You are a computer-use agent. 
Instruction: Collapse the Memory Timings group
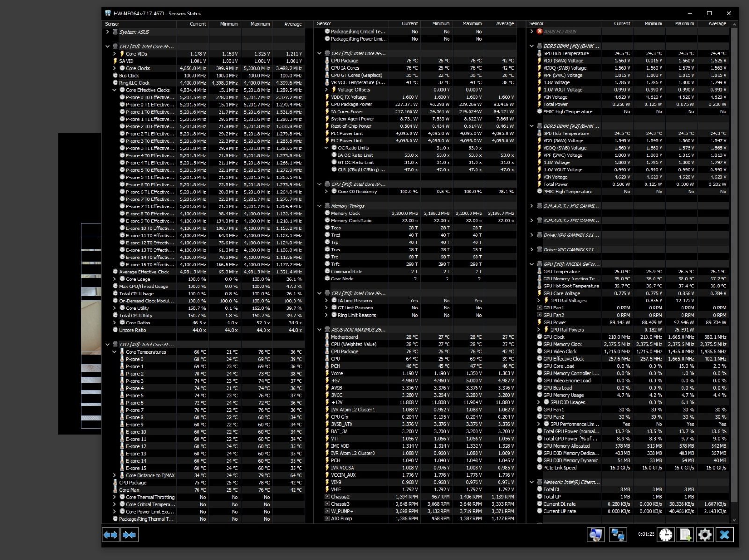(320, 206)
